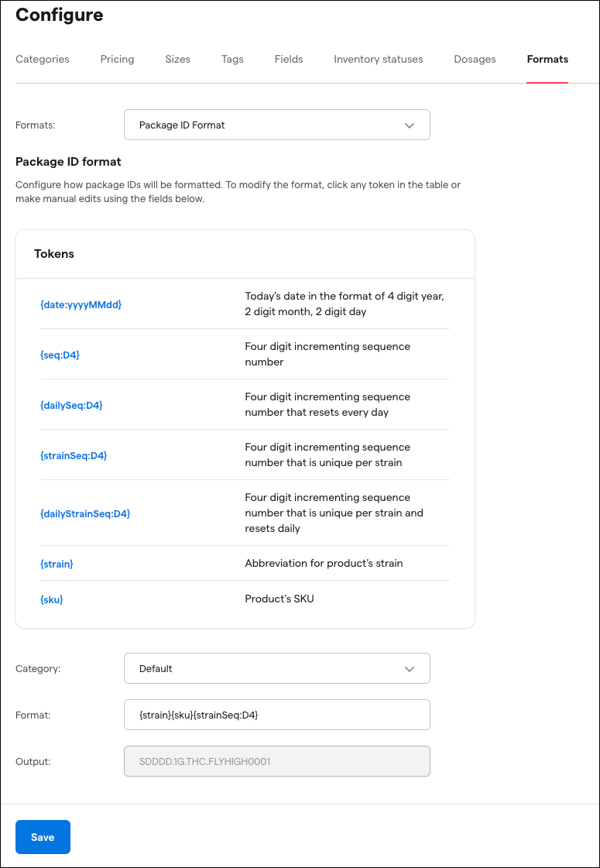The width and height of the screenshot is (600, 868).
Task: Switch to the Pricing tab
Action: point(117,59)
